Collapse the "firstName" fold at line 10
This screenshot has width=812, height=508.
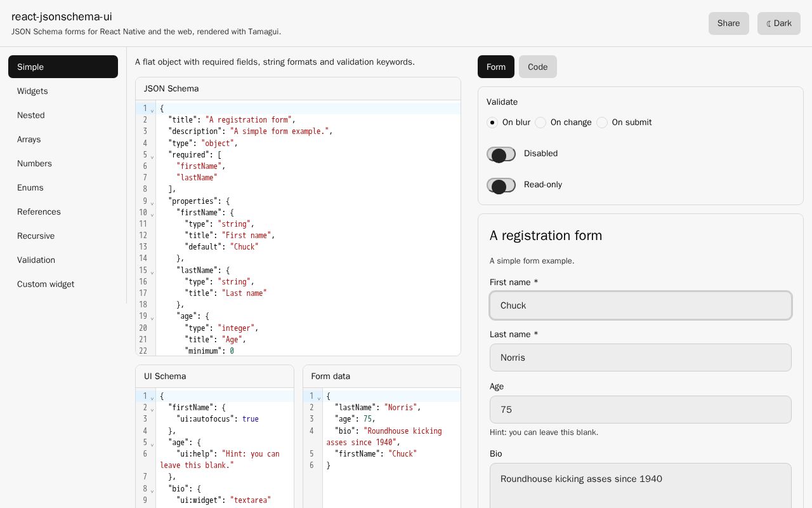[x=152, y=213]
